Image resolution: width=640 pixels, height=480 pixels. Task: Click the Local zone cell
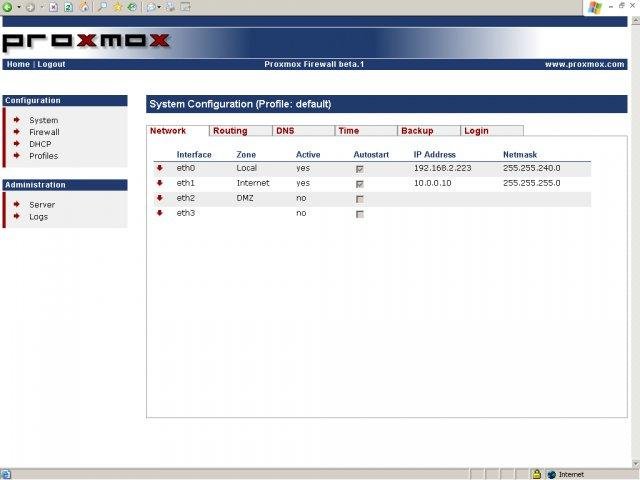247,168
